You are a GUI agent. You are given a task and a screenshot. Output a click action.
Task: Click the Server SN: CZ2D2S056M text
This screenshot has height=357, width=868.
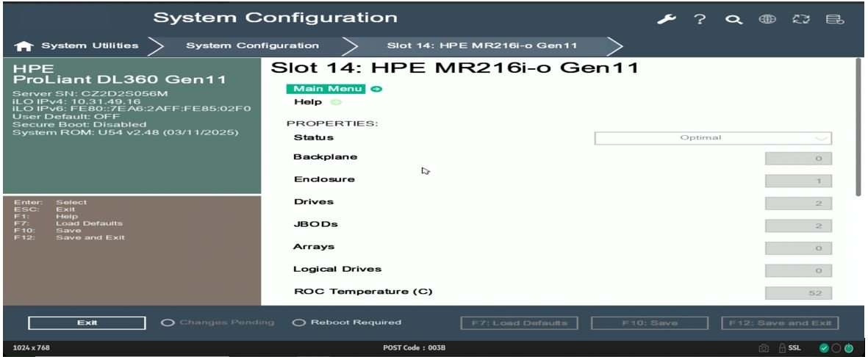tap(90, 94)
